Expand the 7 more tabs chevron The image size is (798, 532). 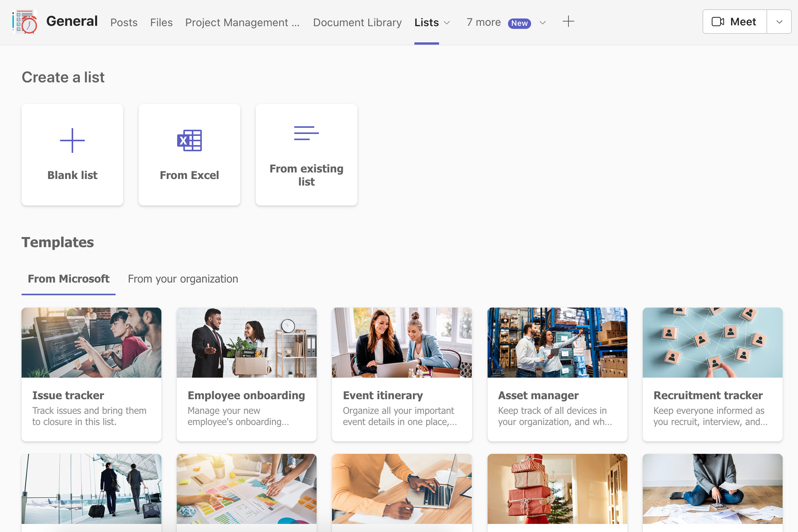pyautogui.click(x=543, y=23)
